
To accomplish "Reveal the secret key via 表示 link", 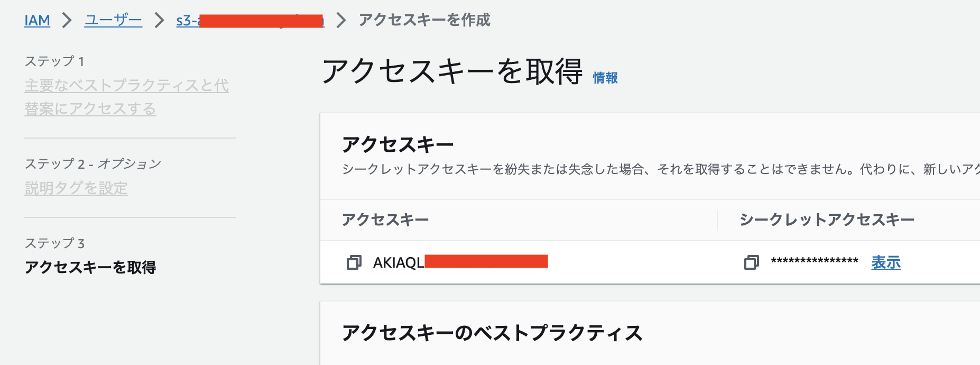I will [885, 262].
